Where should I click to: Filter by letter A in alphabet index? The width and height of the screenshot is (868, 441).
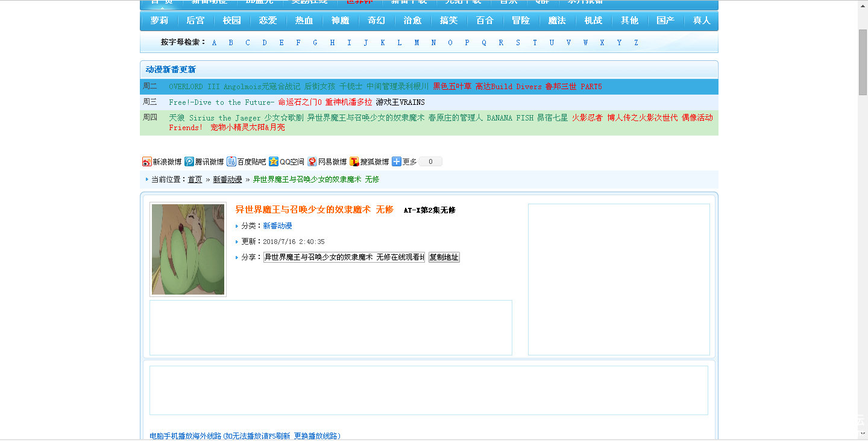pos(214,43)
